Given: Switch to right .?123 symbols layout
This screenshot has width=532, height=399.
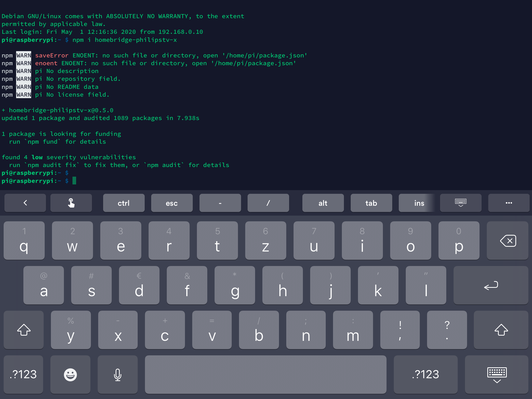Looking at the screenshot, I should coord(425,374).
